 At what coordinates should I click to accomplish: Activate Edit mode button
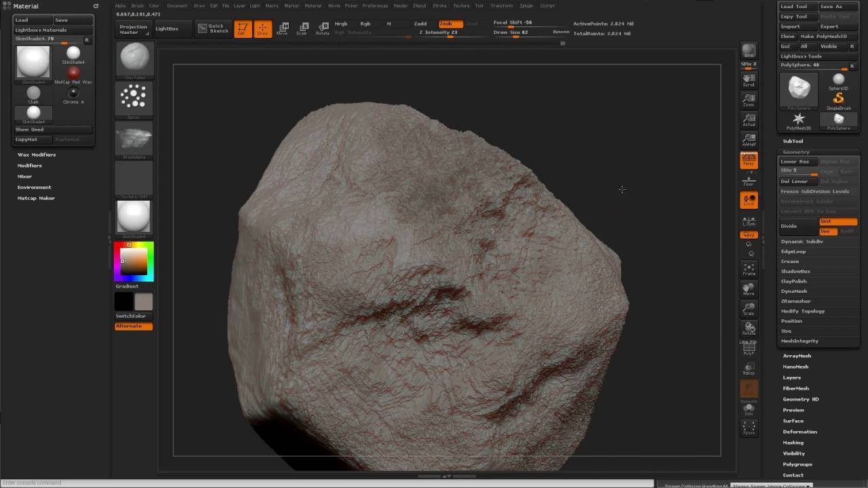point(242,29)
